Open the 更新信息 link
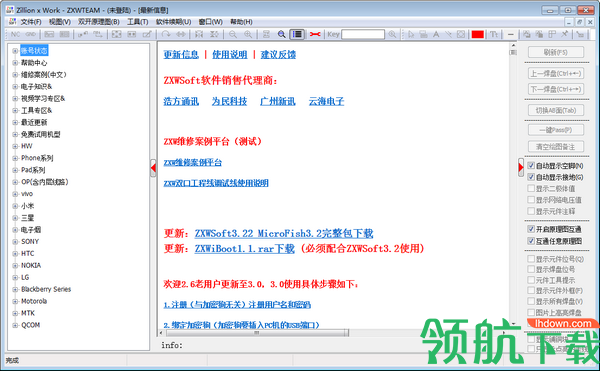Viewport: 600px width, 371px height. [181, 55]
